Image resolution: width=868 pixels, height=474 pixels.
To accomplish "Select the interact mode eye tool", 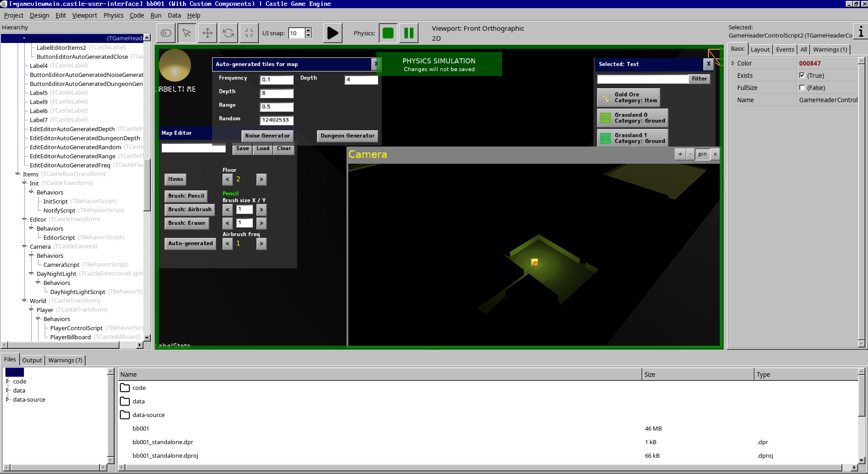I will click(x=166, y=33).
